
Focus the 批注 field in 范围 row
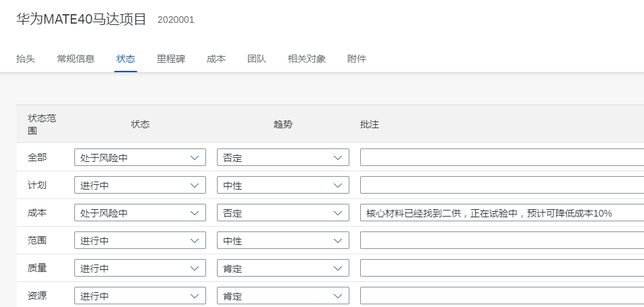(502, 240)
